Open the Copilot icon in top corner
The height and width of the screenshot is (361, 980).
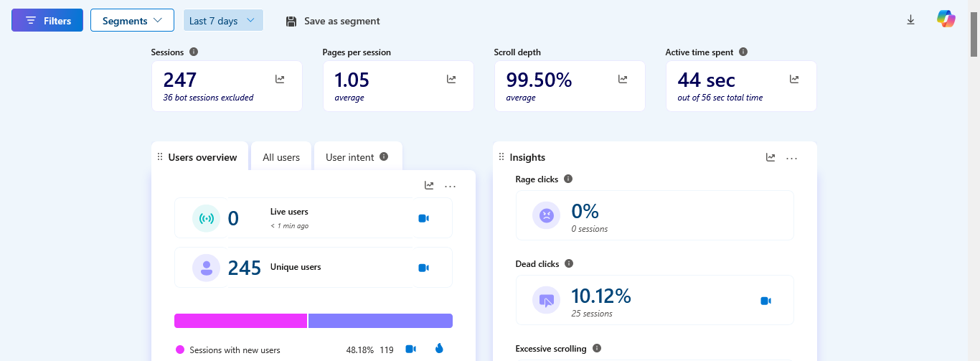(x=946, y=19)
